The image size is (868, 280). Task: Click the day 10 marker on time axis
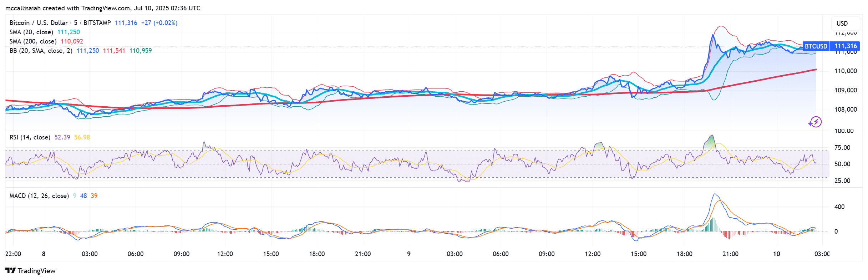tap(777, 254)
